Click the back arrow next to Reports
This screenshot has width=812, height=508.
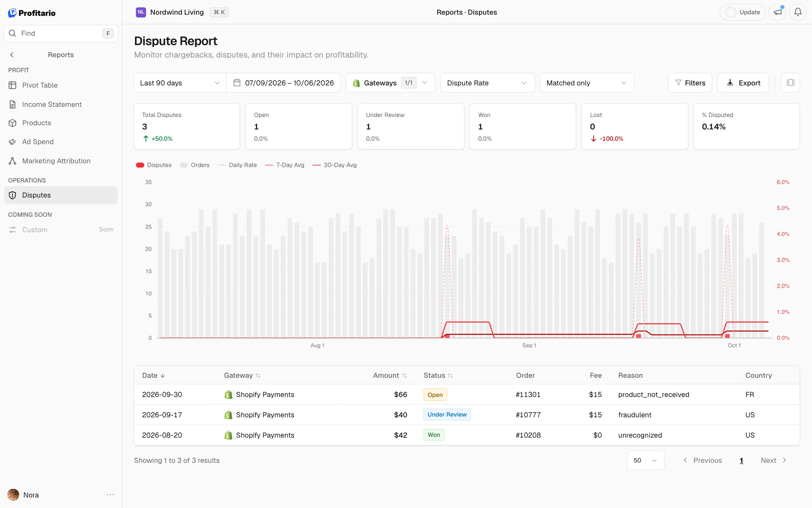coord(12,55)
